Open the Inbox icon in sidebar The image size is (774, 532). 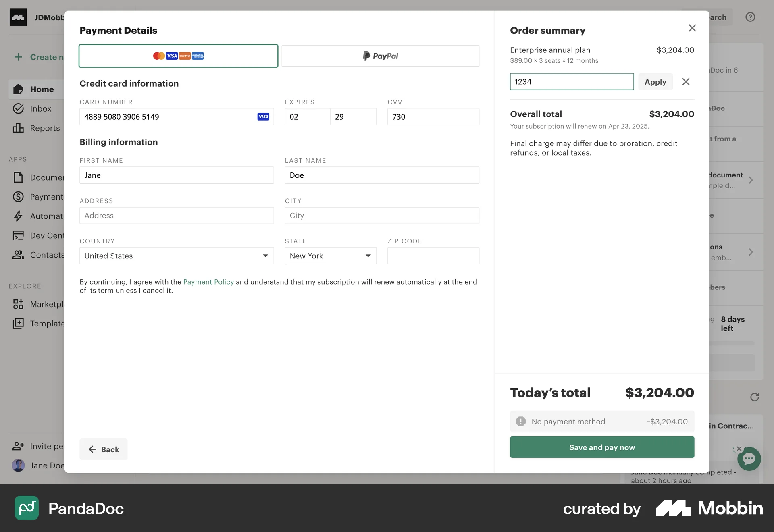click(x=19, y=108)
